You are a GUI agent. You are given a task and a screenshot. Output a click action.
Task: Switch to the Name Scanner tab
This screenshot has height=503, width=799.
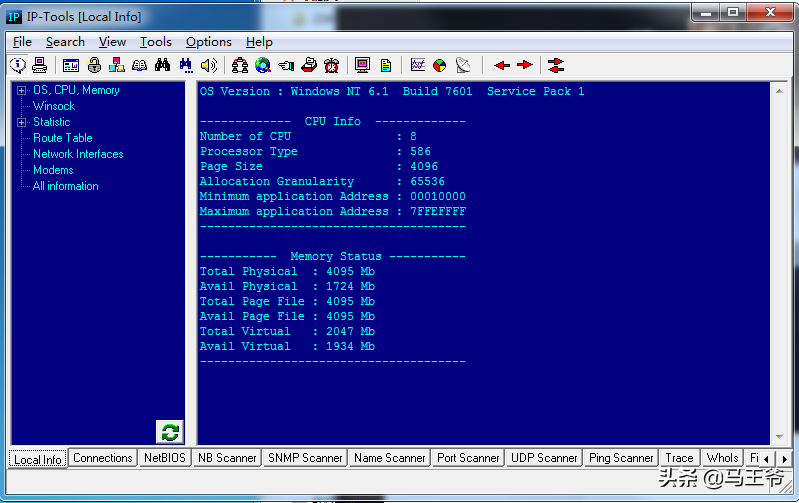(389, 458)
